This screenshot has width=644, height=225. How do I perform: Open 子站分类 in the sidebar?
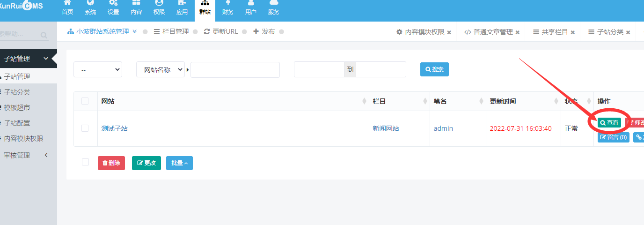(x=17, y=92)
